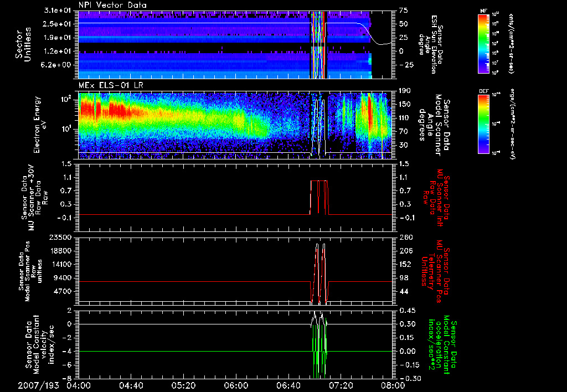Click the 0.45 acceleration tick label
This screenshot has width=567, height=392.
(x=407, y=311)
